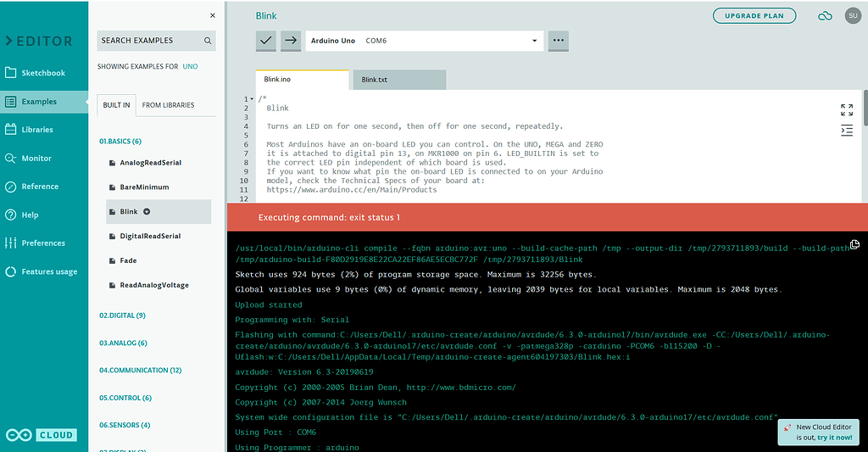Expand the 04.Communication (12) category
Screen dimensions: 868x452
click(140, 370)
